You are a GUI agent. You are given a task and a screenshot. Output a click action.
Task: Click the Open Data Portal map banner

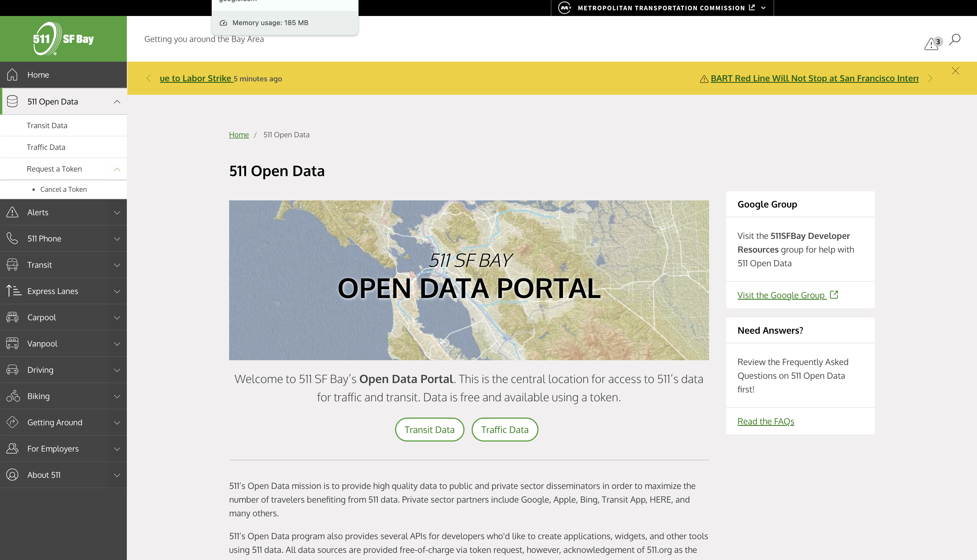coord(469,280)
